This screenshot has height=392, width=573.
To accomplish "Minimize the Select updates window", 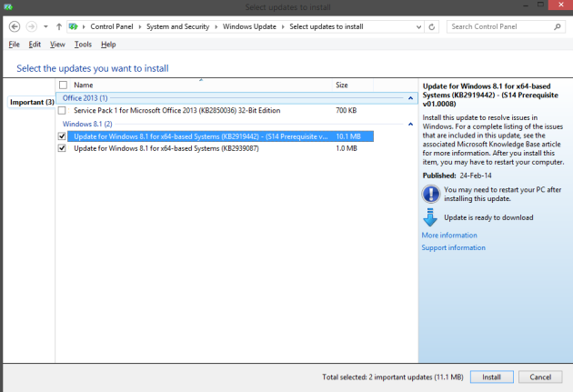I will pyautogui.click(x=526, y=5).
